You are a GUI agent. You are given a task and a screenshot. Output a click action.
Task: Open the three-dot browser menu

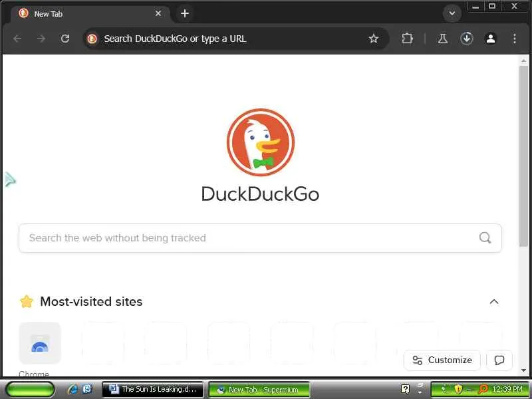pos(514,39)
